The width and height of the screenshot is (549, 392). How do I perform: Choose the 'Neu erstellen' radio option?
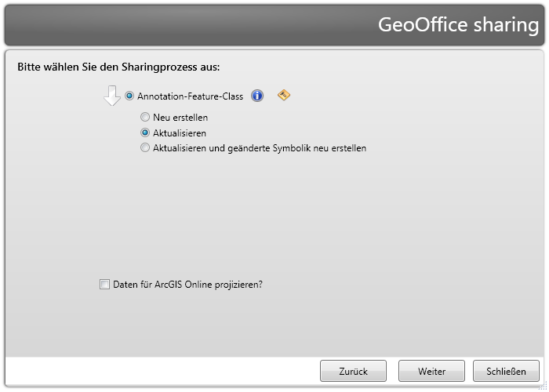tap(145, 118)
